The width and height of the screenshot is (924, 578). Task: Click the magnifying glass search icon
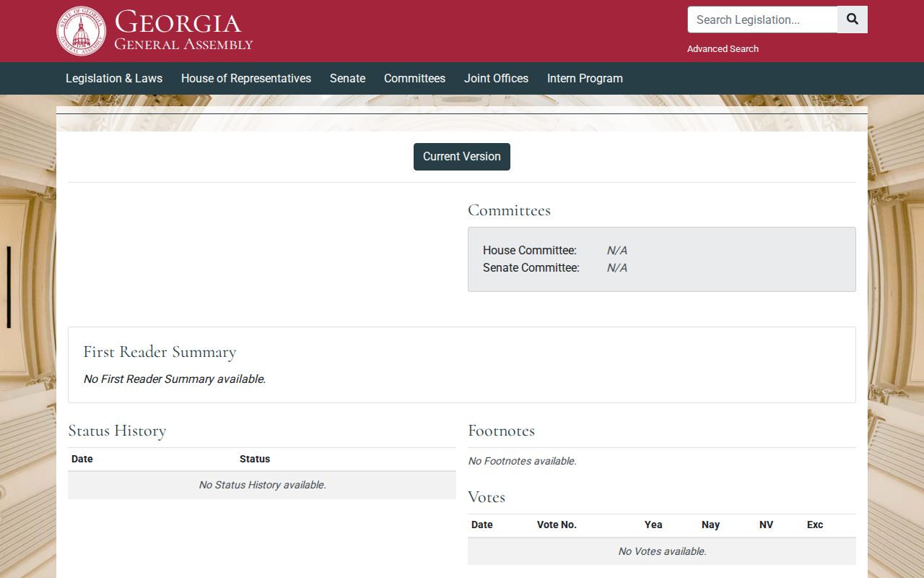coord(853,20)
